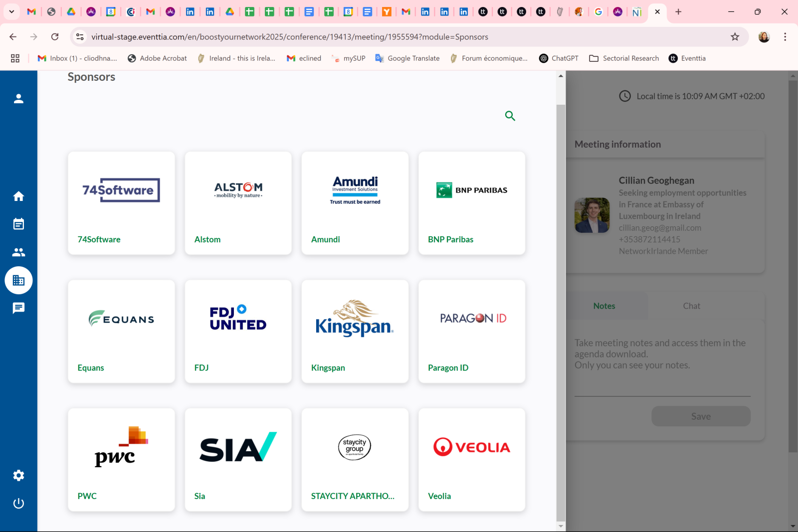Click sponsors list vertical scrollbar
798x532 pixels.
561,313
